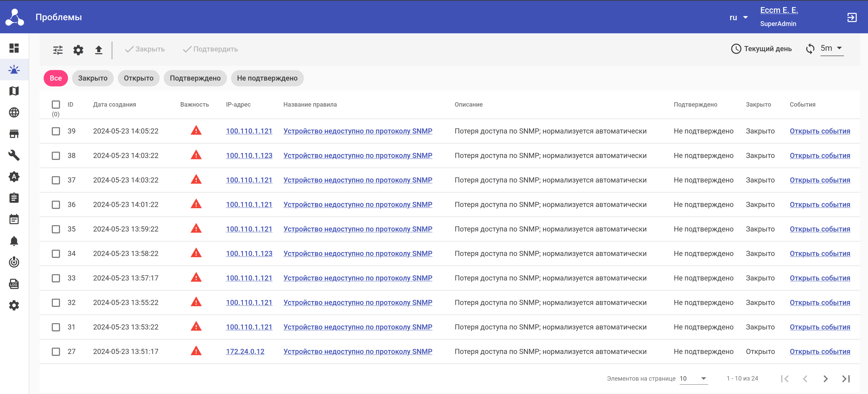This screenshot has height=394, width=868.
Task: Click the logout icon in header
Action: tap(851, 17)
